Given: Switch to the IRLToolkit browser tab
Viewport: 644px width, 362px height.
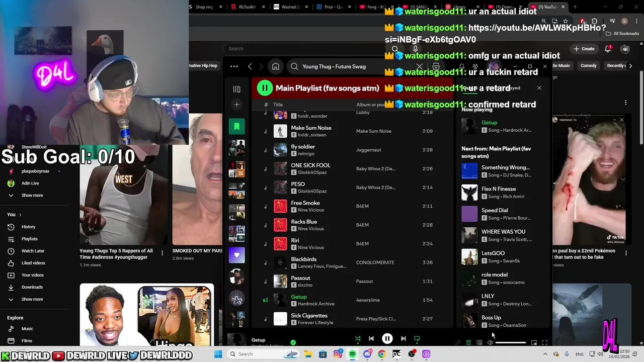Looking at the screenshot, I should point(247,7).
